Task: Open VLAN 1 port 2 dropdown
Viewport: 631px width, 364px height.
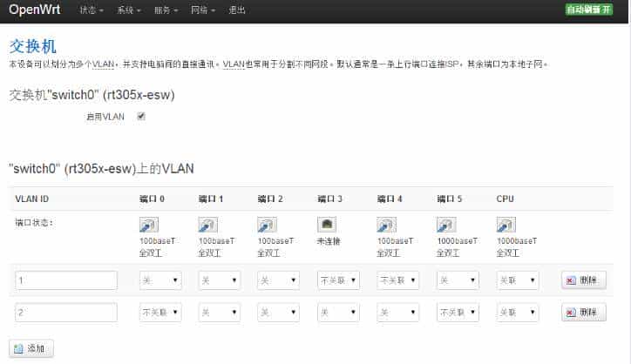Action: [x=279, y=280]
